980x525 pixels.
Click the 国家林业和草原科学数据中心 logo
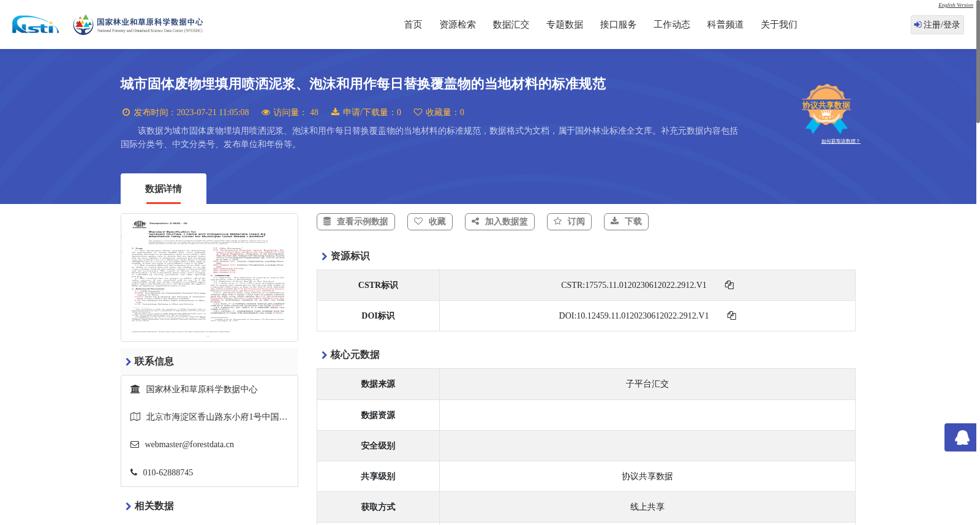click(138, 25)
